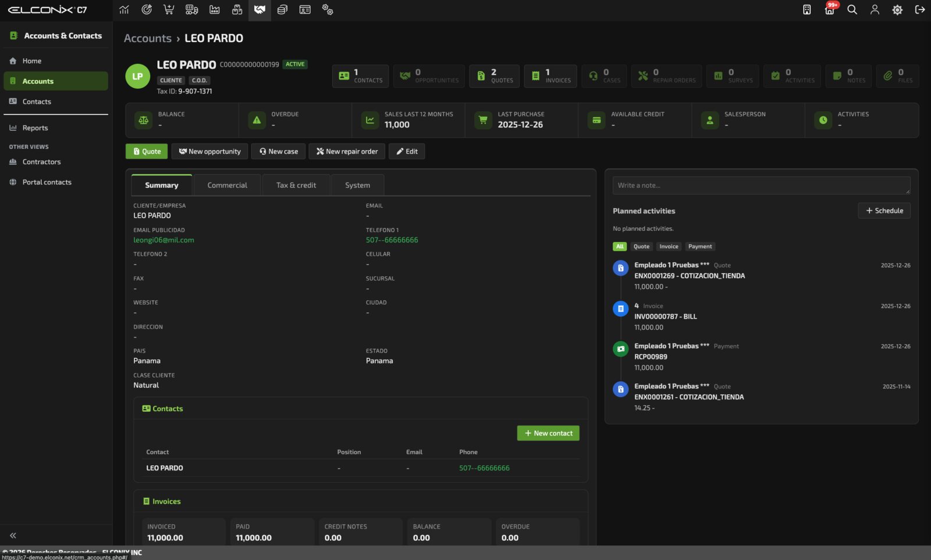Open Contacts in sidebar

(56, 102)
